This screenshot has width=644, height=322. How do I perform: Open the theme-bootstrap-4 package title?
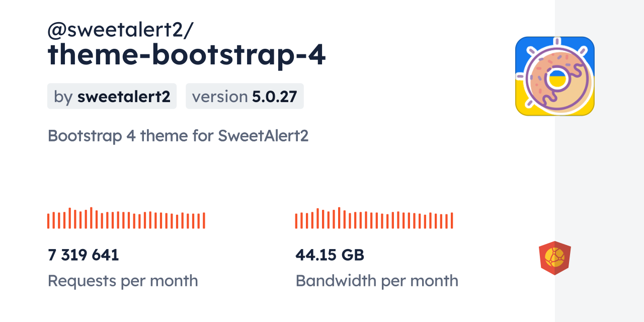point(186,56)
